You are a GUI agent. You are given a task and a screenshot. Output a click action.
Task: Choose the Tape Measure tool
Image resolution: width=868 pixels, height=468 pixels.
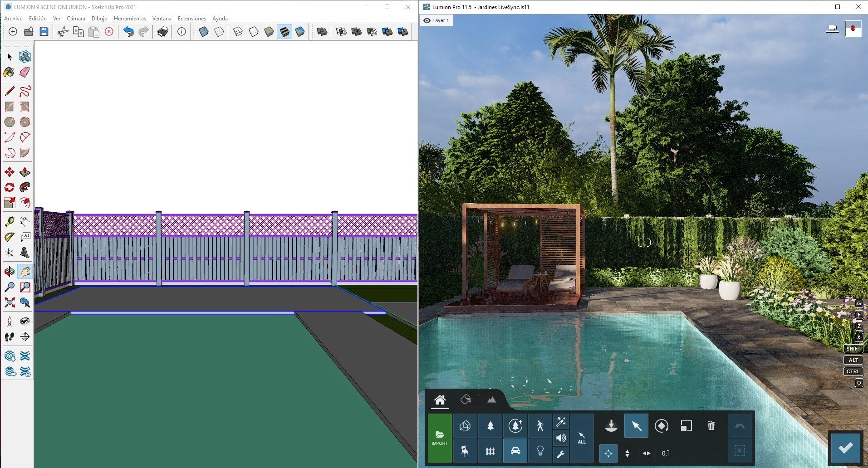[9, 221]
